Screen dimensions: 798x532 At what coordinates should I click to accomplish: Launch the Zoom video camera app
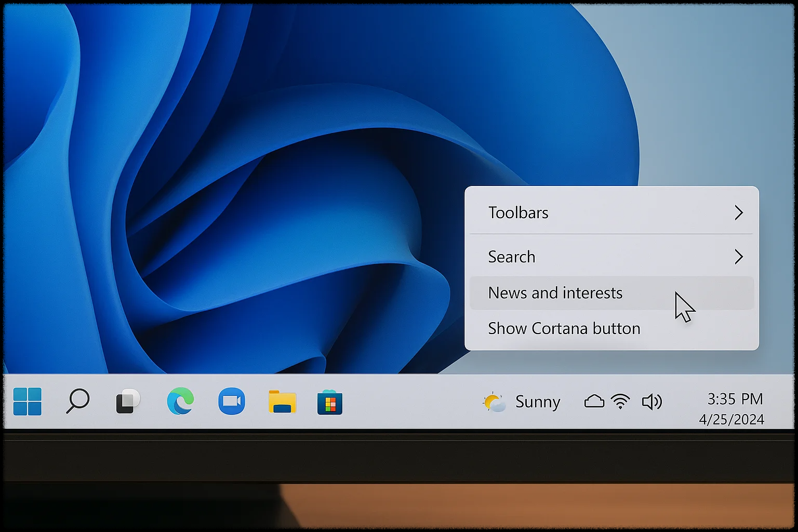[x=232, y=401]
